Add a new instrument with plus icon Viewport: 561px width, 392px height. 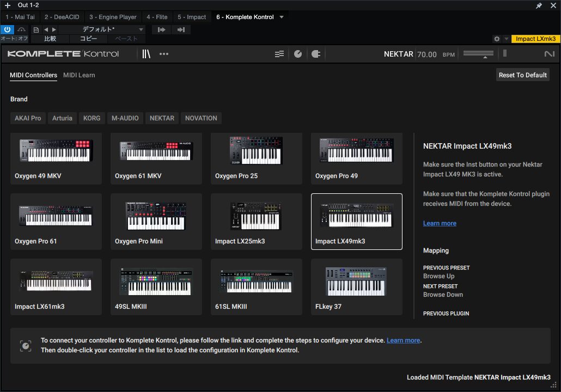click(x=8, y=5)
